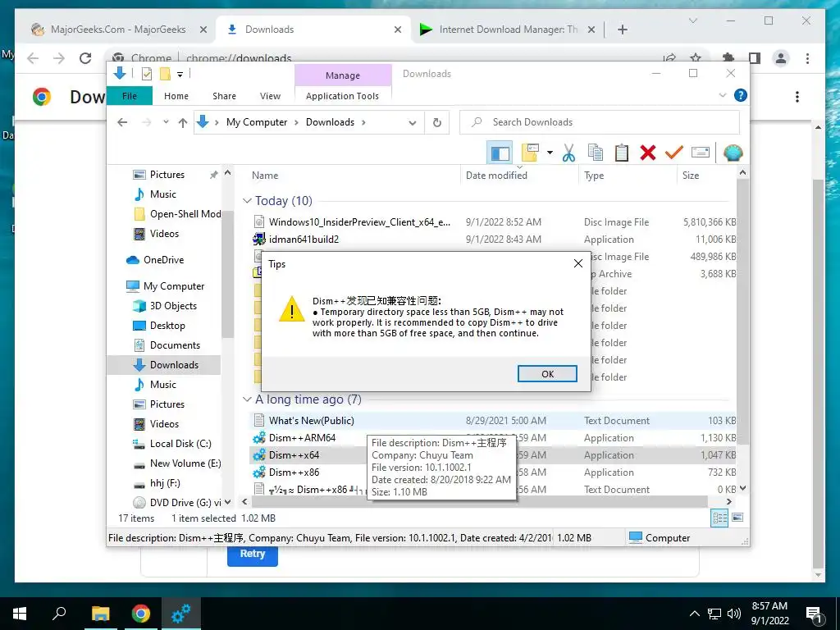Select the Dism++ARM64 application
The image size is (840, 630).
coord(302,438)
